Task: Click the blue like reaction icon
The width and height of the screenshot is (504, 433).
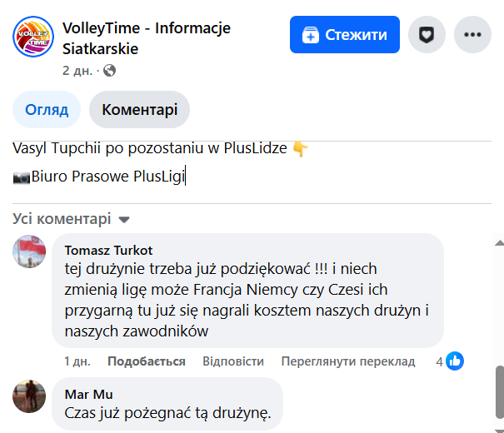Action: coord(455,361)
